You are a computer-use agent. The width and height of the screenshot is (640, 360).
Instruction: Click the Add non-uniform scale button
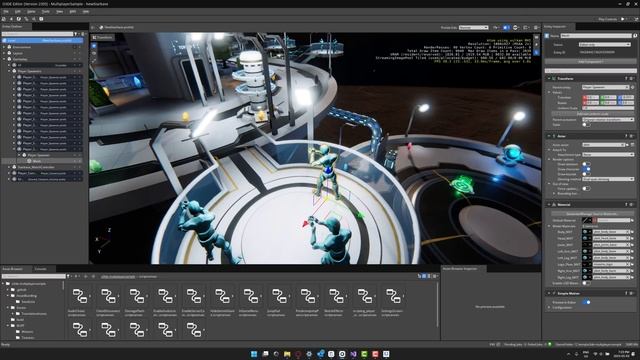pos(592,114)
